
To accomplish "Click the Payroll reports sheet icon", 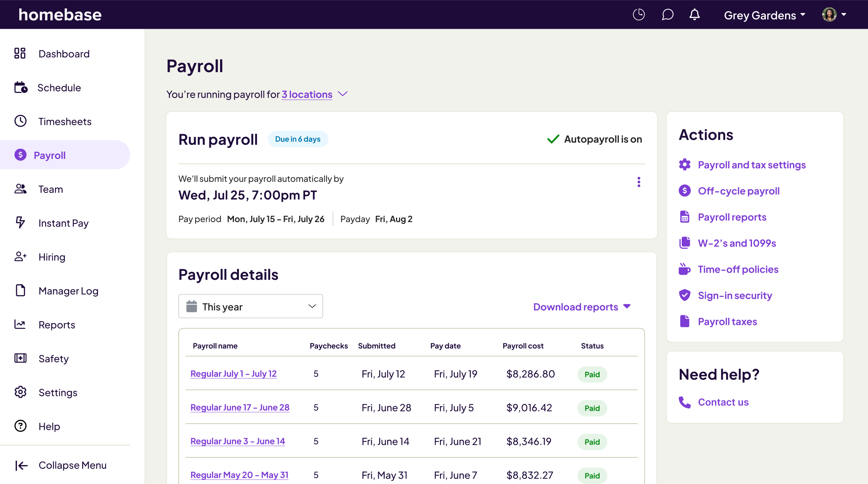I will coord(684,217).
